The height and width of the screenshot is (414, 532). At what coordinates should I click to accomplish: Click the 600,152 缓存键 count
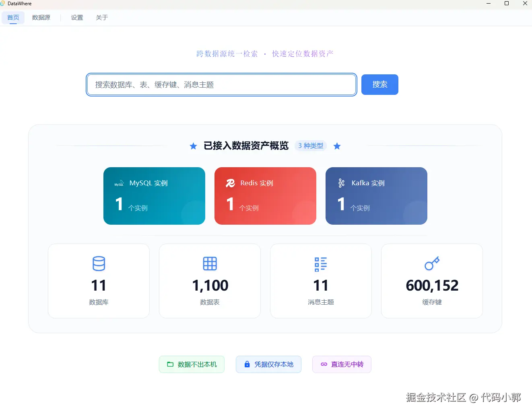tap(432, 285)
